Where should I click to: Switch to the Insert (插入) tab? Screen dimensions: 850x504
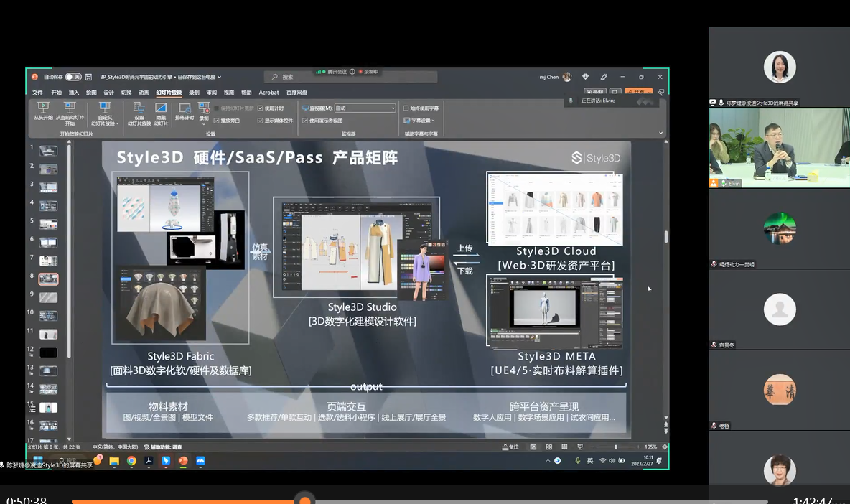click(x=74, y=93)
